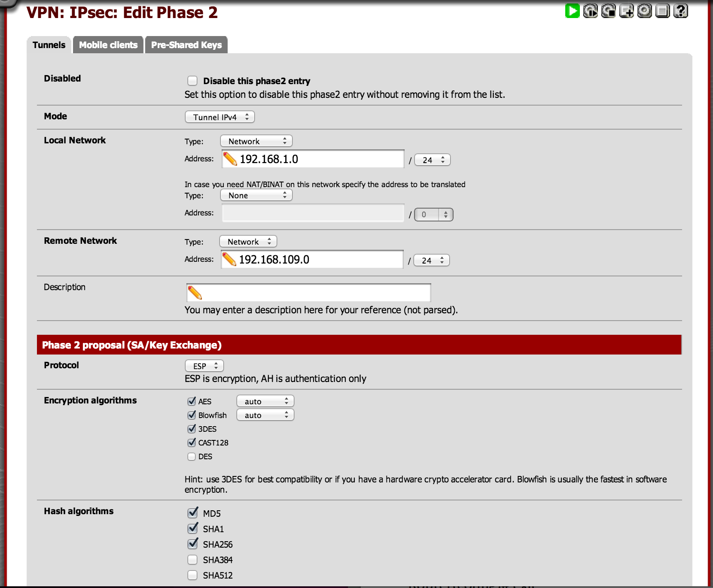Screen dimensions: 713x588
Task: Click the Remote Network address field
Action: click(x=318, y=260)
